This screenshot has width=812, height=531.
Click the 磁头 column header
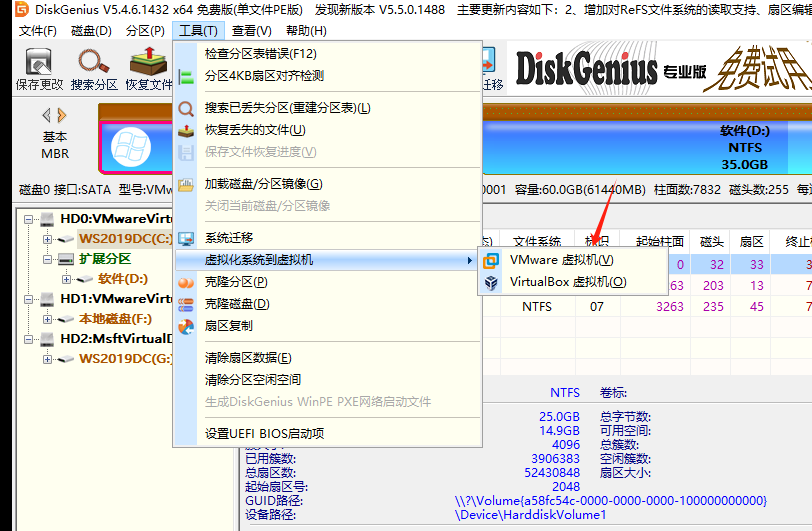[x=712, y=242]
